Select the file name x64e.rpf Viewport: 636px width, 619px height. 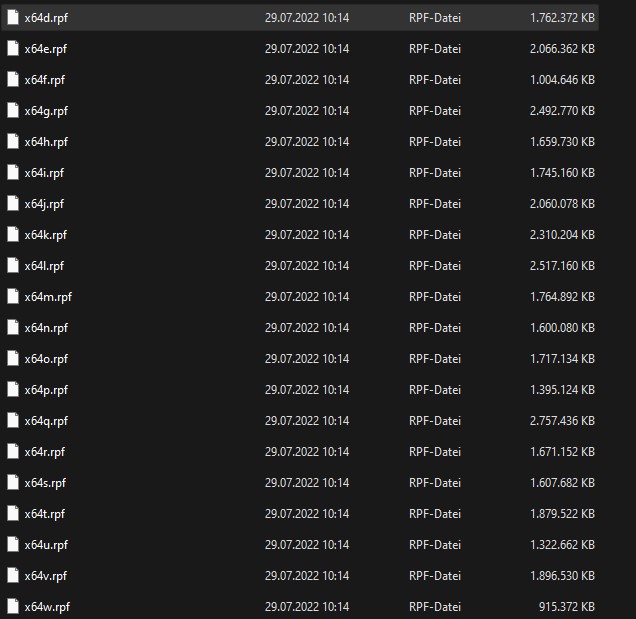(45, 49)
